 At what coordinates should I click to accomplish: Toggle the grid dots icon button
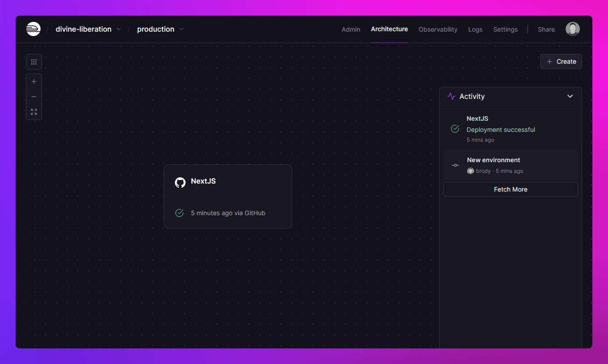tap(34, 62)
